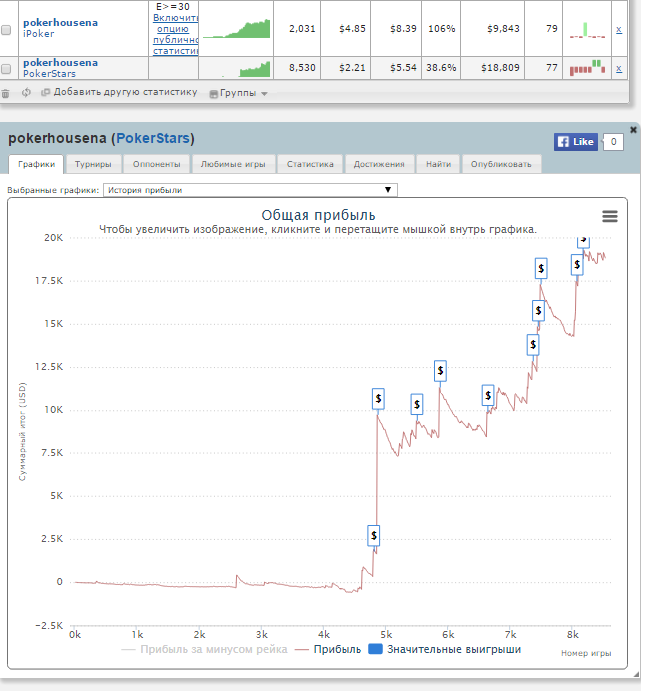This screenshot has width=654, height=691.
Task: Switch to the Турниры tab
Action: 93,164
